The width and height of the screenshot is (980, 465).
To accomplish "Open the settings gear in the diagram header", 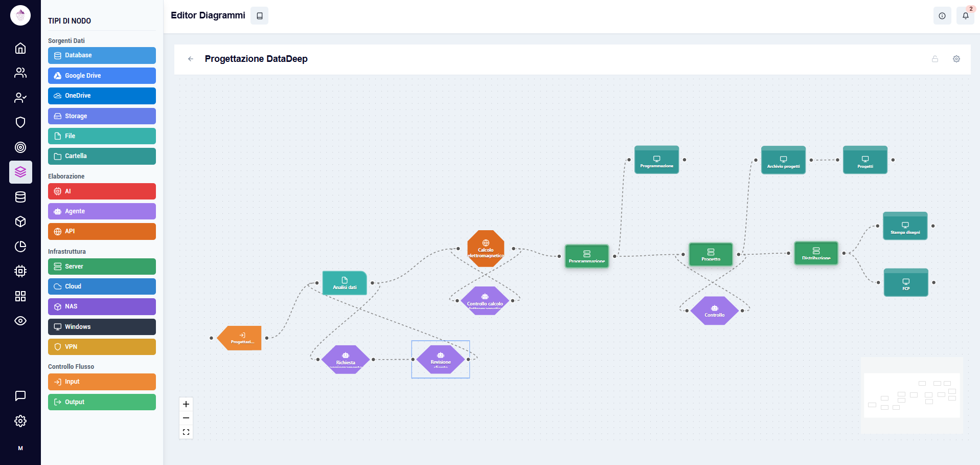I will coord(956,59).
